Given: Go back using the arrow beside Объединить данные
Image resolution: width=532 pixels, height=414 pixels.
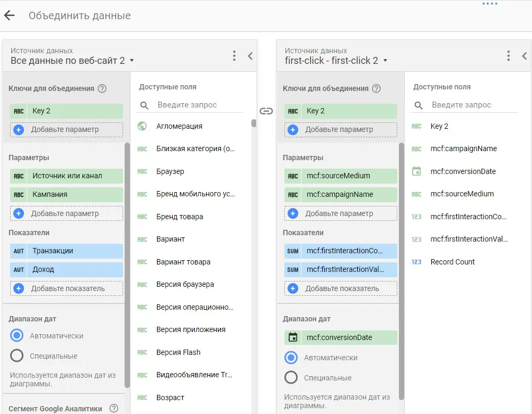Looking at the screenshot, I should pos(10,15).
